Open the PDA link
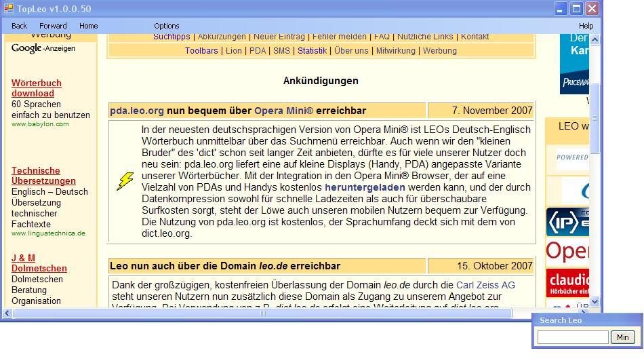644x363 pixels. tap(258, 51)
